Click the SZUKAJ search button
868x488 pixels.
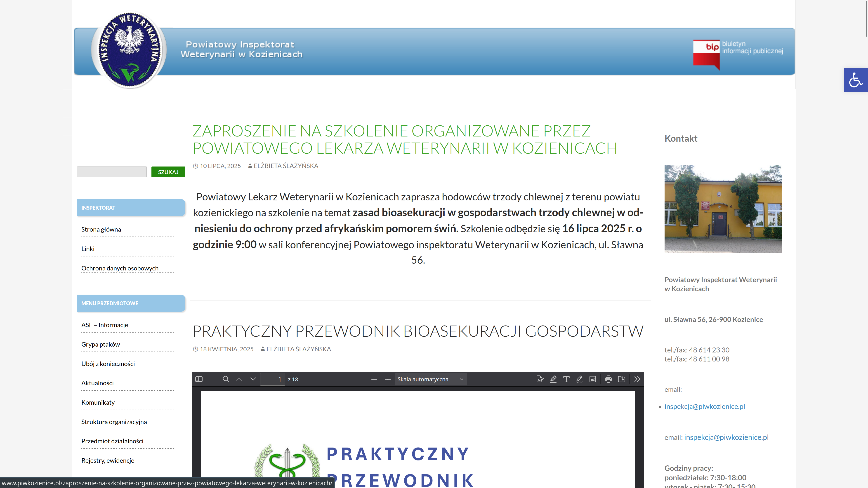point(168,172)
